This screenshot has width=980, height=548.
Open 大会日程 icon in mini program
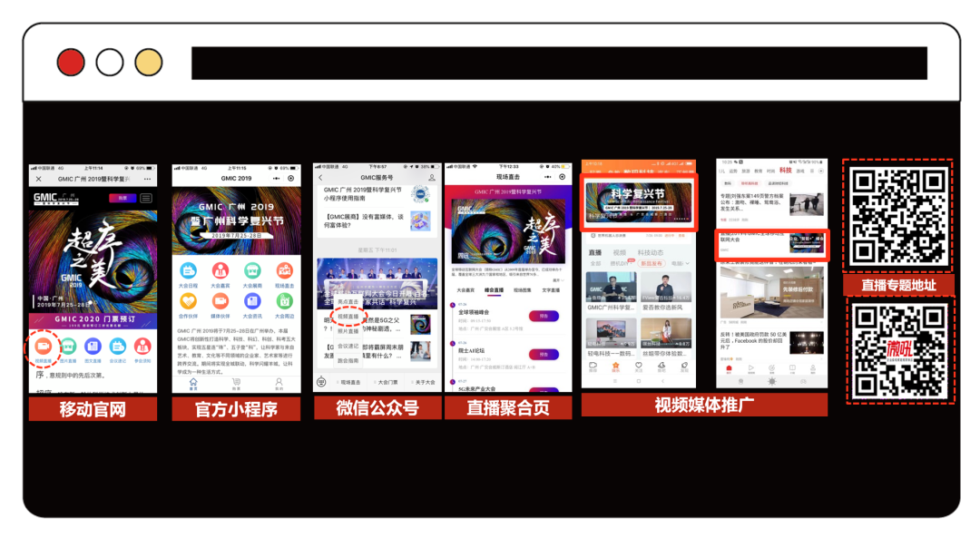[188, 270]
